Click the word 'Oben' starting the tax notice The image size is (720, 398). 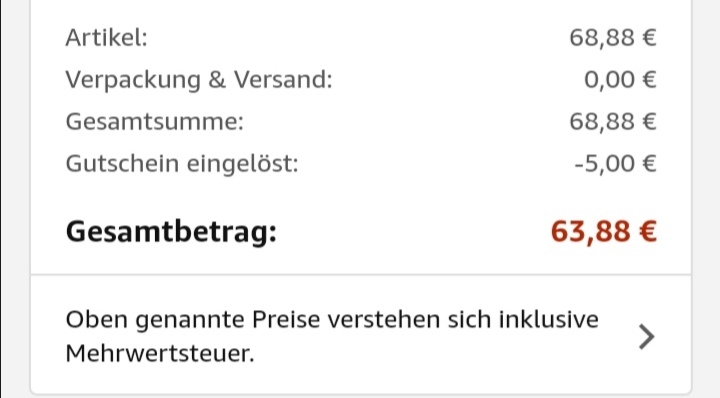(x=96, y=319)
